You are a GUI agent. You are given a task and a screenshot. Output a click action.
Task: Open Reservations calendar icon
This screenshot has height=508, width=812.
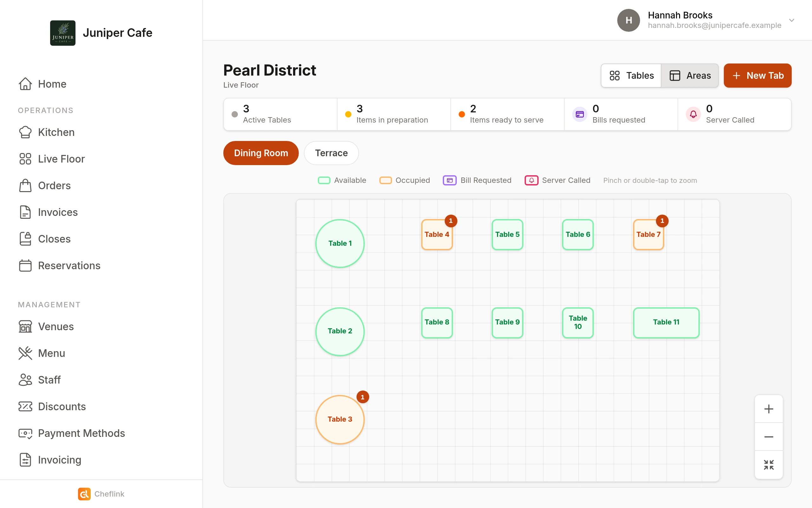(x=25, y=265)
